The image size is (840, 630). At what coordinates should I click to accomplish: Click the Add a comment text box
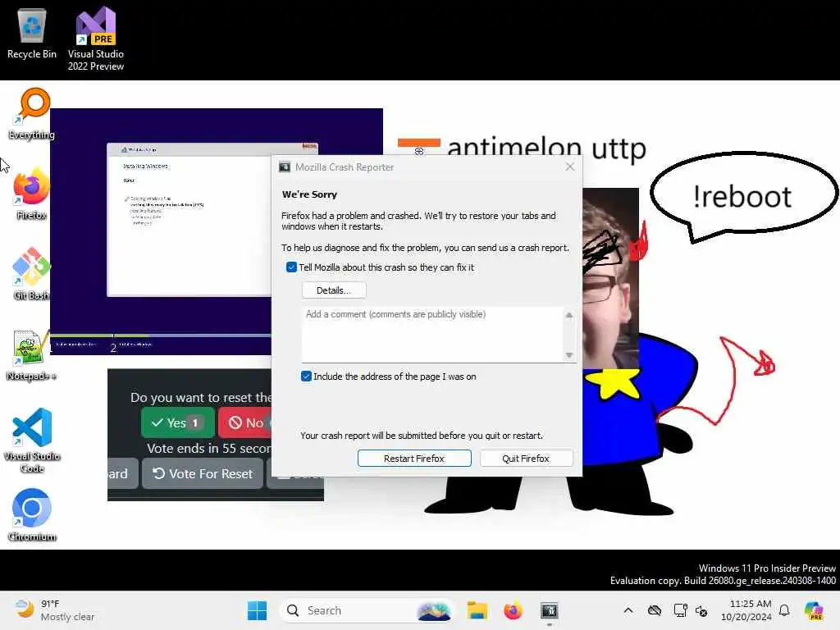coord(431,335)
